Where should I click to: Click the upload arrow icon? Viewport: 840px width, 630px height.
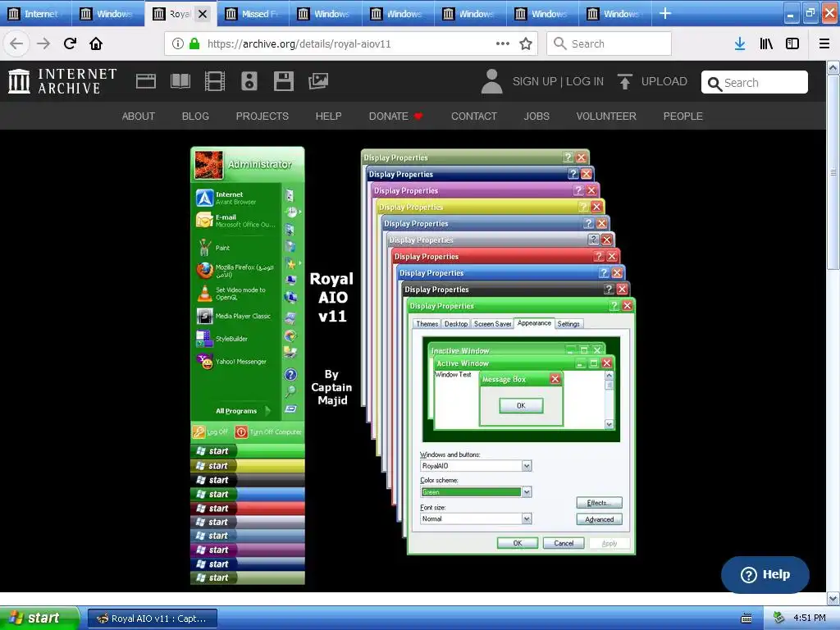[x=624, y=81]
